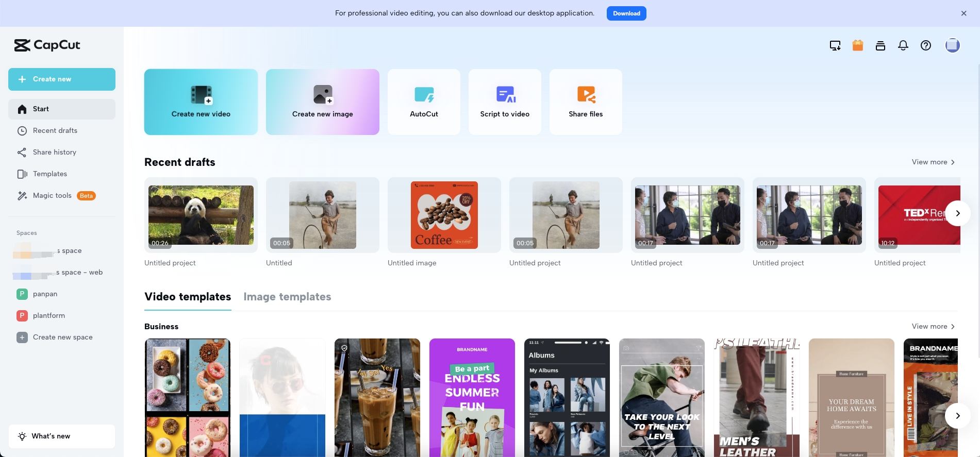Open the Your Dream Home Awaits template
Screen dimensions: 980x457
852,398
